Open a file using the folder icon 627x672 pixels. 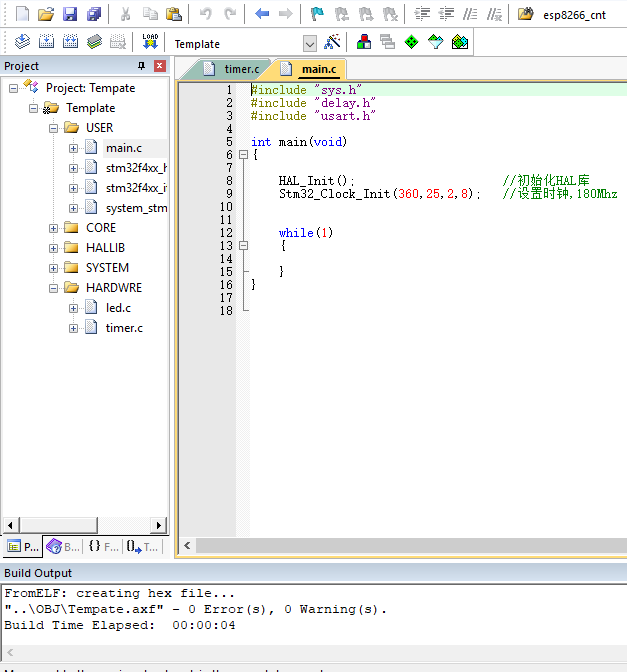[x=46, y=14]
